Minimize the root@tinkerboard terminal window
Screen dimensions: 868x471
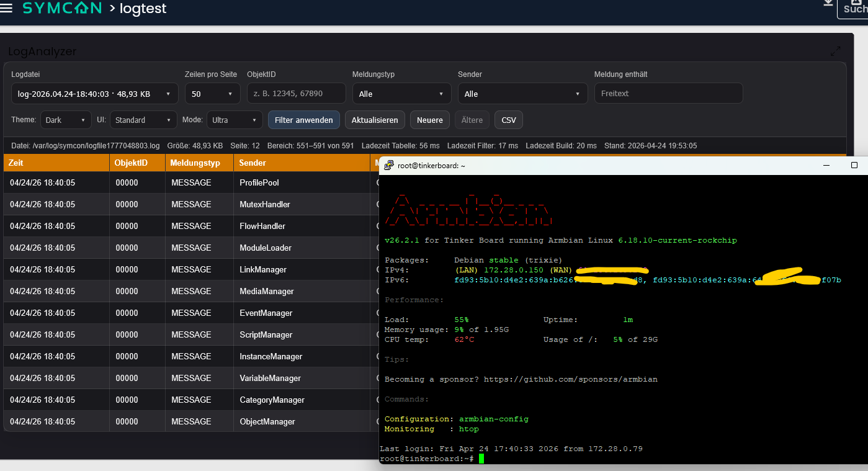(826, 166)
